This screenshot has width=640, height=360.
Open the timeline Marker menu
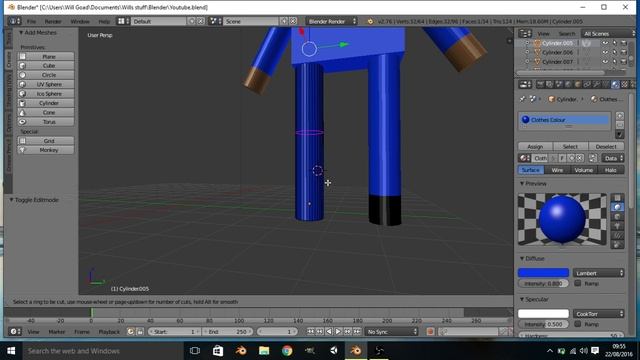57,332
